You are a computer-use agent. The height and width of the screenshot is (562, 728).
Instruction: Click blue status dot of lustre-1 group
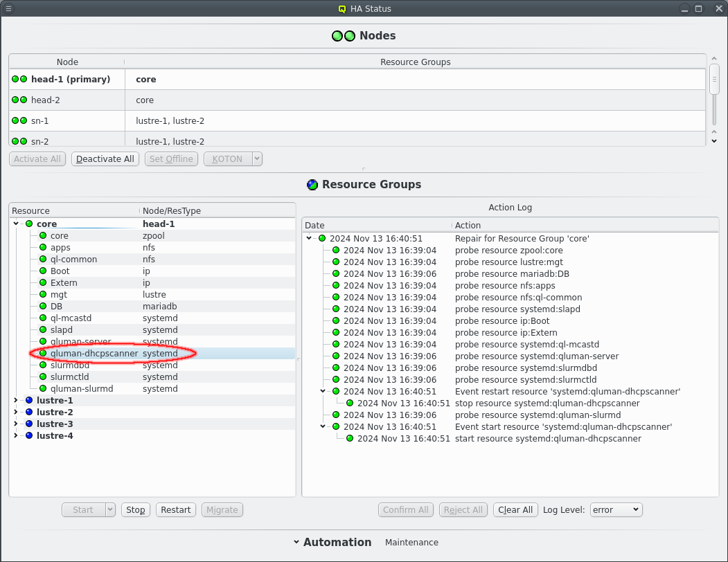click(x=29, y=400)
